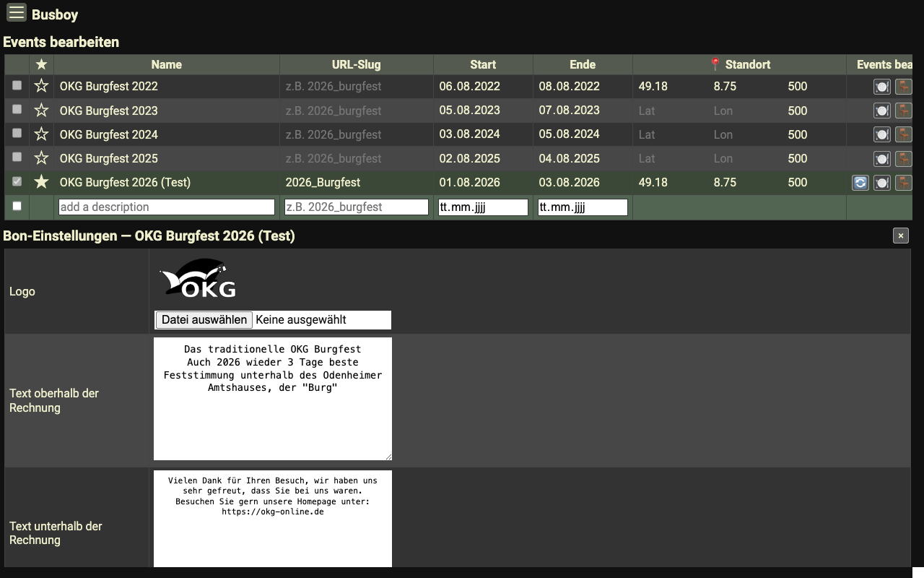Click the name 'OKG Burgfest 2025'
This screenshot has height=578, width=924.
pos(108,158)
